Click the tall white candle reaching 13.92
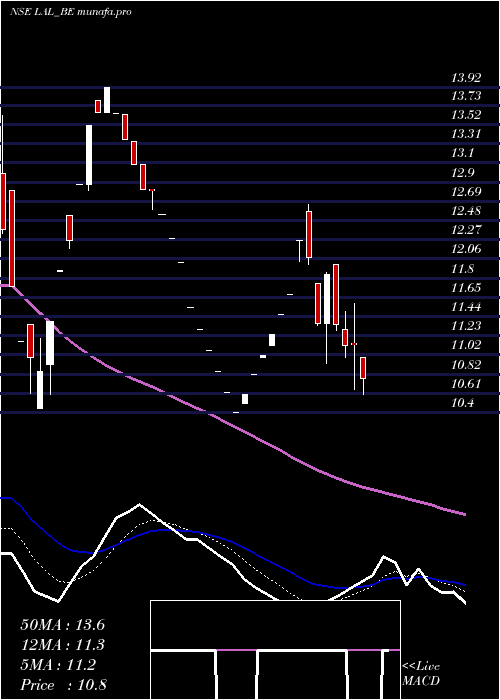 point(107,100)
